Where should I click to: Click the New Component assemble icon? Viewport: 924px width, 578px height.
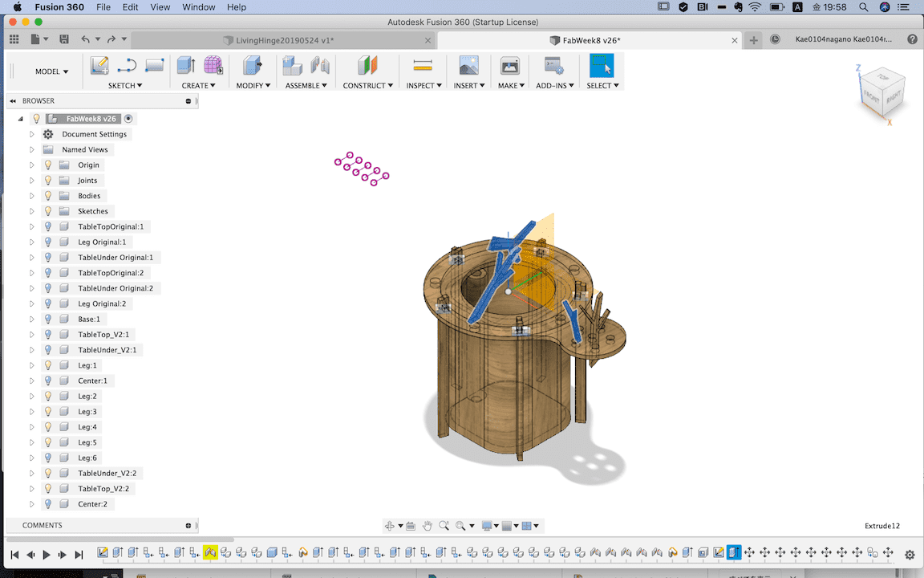click(292, 66)
